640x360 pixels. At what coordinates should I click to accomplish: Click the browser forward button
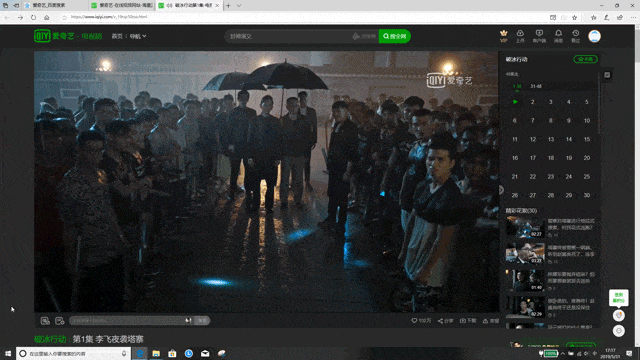point(20,18)
